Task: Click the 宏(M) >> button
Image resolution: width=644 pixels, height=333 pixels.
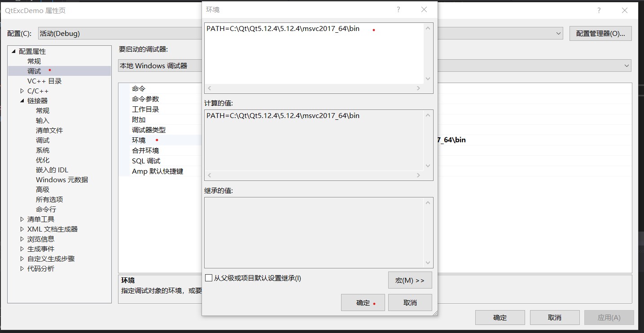Action: [x=409, y=280]
